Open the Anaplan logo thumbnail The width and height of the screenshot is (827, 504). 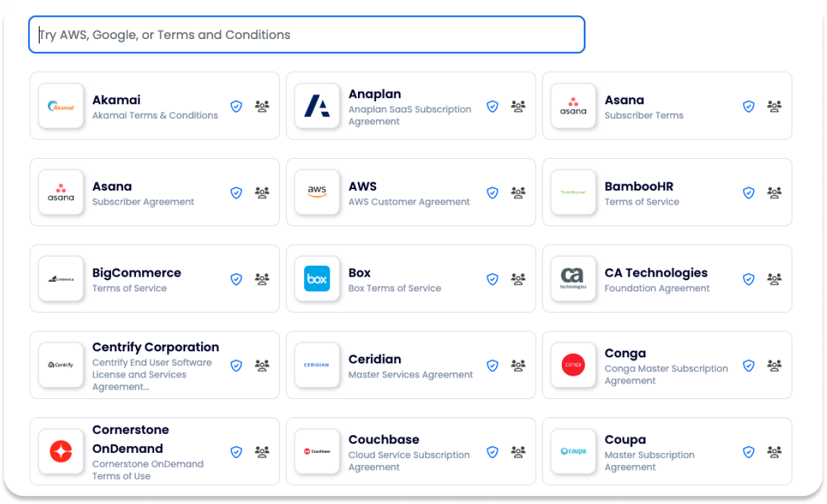[x=317, y=106]
